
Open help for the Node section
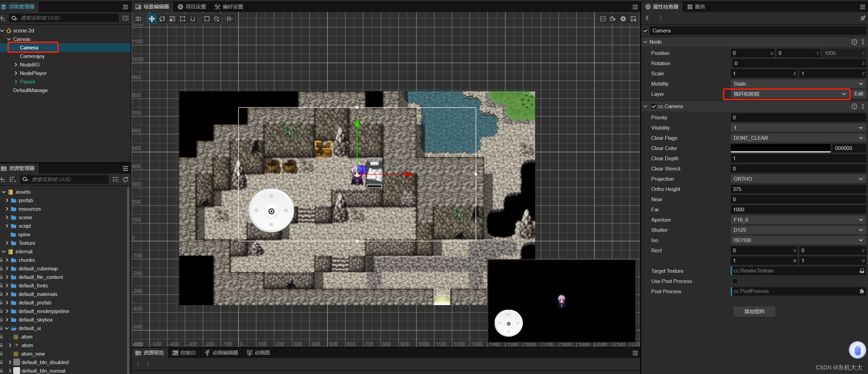tap(854, 42)
